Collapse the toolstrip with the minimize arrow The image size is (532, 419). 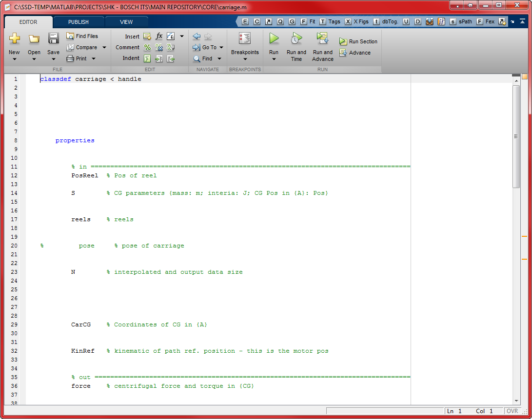(522, 21)
